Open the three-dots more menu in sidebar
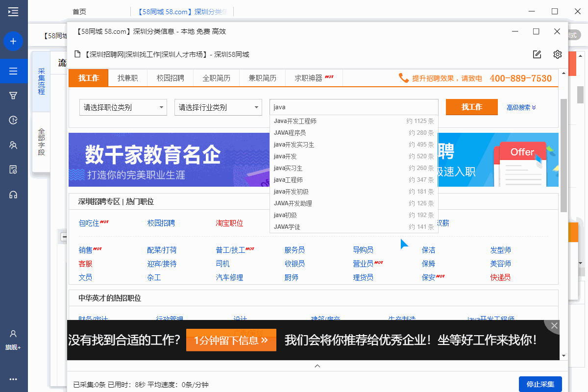The image size is (588, 392). pos(13,379)
